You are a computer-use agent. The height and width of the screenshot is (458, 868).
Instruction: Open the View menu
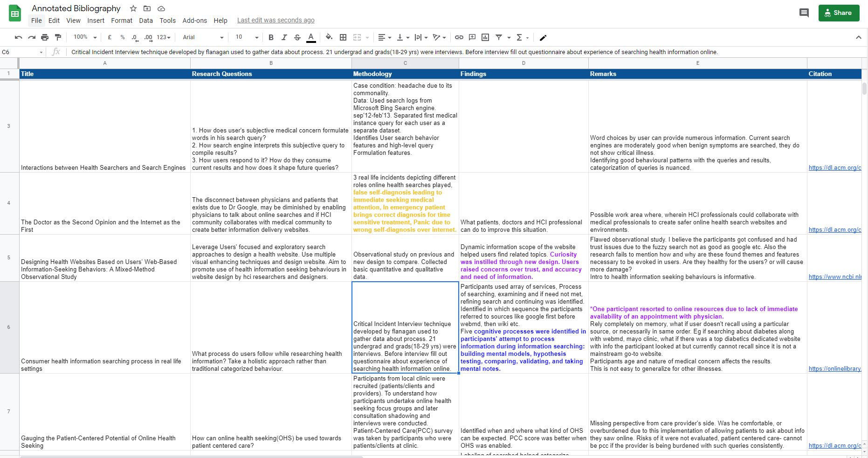click(73, 21)
